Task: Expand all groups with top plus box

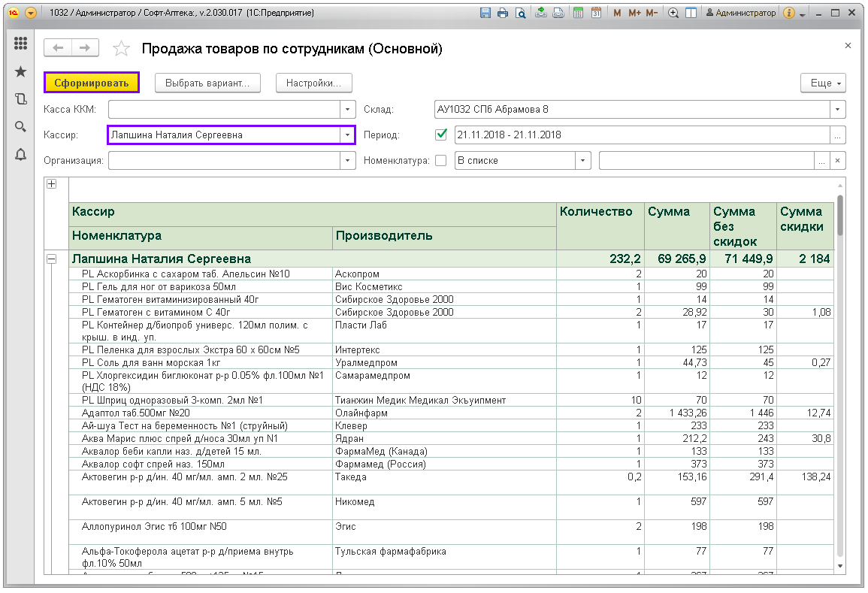Action: 52,184
